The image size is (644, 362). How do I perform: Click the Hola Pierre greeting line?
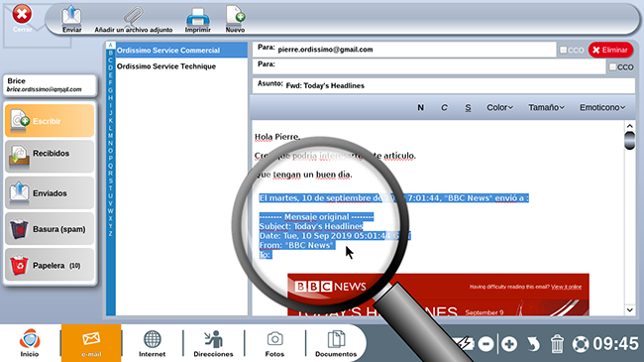pos(277,137)
